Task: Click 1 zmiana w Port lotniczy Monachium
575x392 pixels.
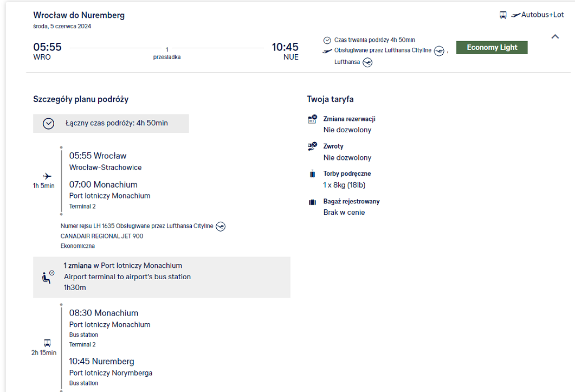Action: (123, 265)
